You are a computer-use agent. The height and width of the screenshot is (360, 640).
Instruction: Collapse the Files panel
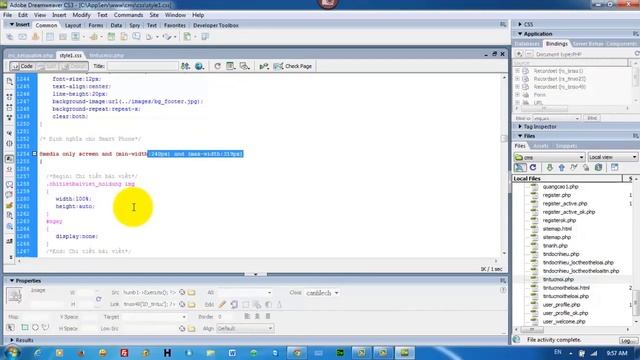coord(520,136)
